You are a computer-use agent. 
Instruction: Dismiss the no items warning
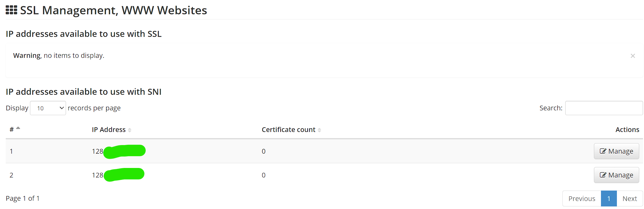tap(633, 56)
